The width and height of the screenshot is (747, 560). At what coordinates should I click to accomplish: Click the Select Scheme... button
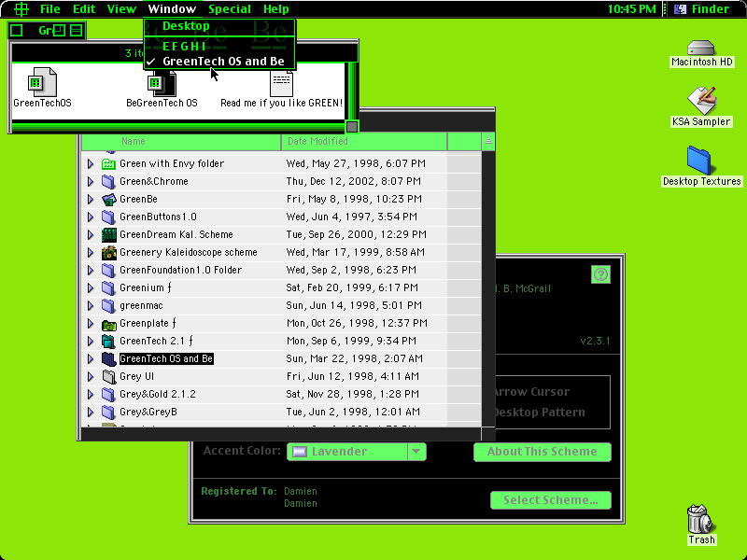pos(550,500)
